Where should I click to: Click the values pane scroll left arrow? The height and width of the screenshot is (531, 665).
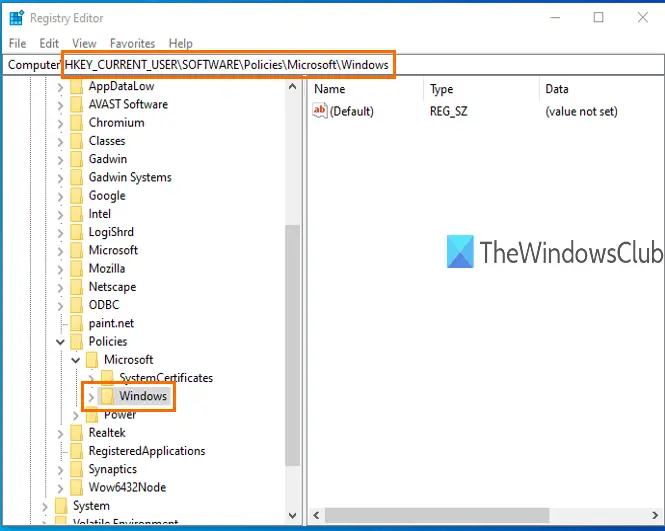point(316,515)
